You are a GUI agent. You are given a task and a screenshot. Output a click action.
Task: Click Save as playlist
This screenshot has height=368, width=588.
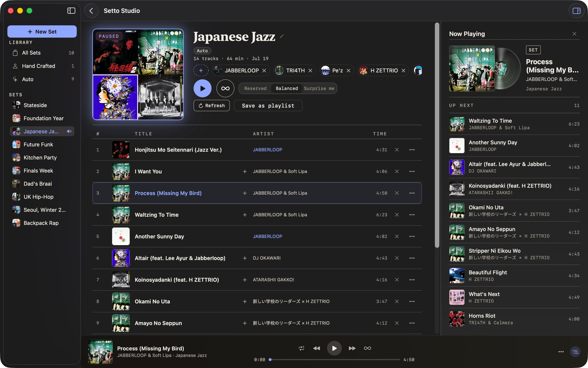(268, 105)
